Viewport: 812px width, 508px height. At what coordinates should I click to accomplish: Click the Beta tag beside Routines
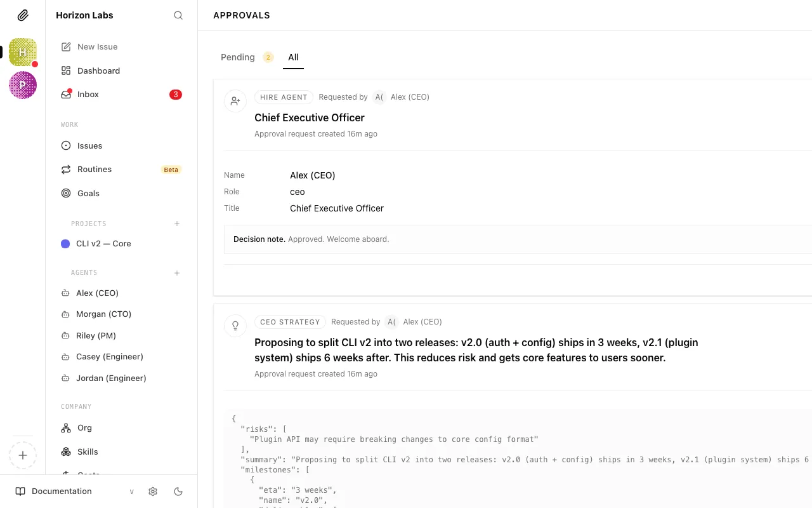coord(171,170)
